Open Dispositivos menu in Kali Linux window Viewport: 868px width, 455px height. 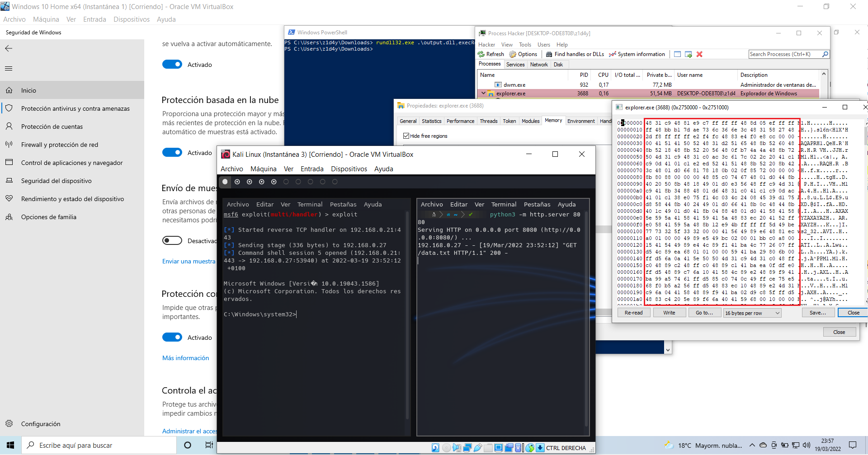(349, 169)
